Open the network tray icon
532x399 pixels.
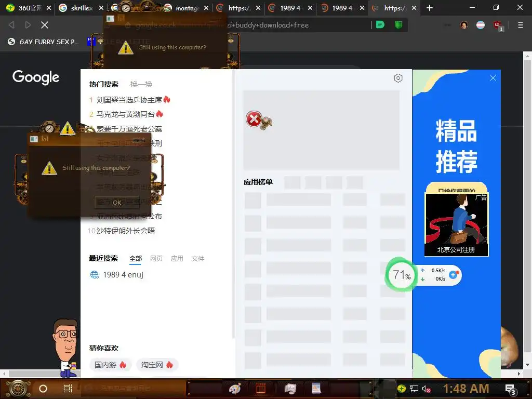point(414,389)
